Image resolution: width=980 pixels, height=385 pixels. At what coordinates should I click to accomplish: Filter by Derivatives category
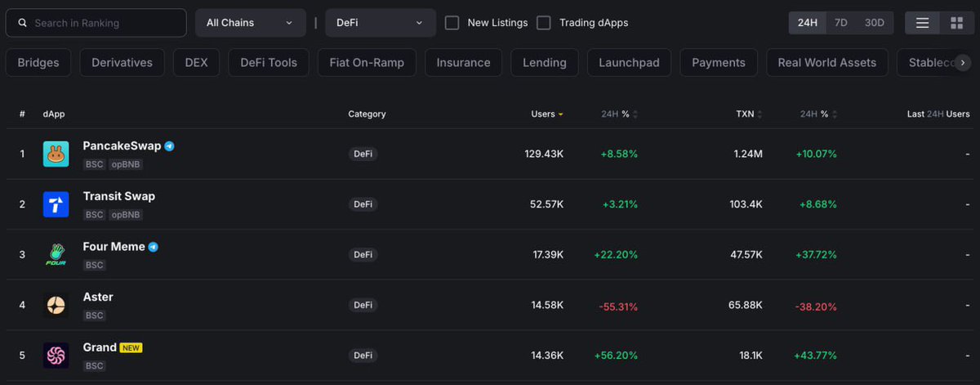point(122,62)
